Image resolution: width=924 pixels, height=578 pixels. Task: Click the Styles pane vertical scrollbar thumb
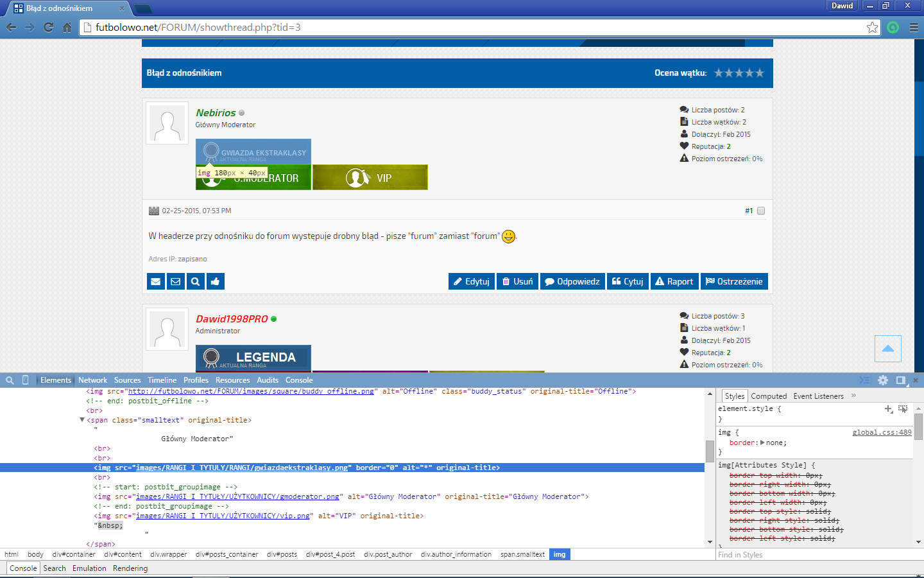918,426
